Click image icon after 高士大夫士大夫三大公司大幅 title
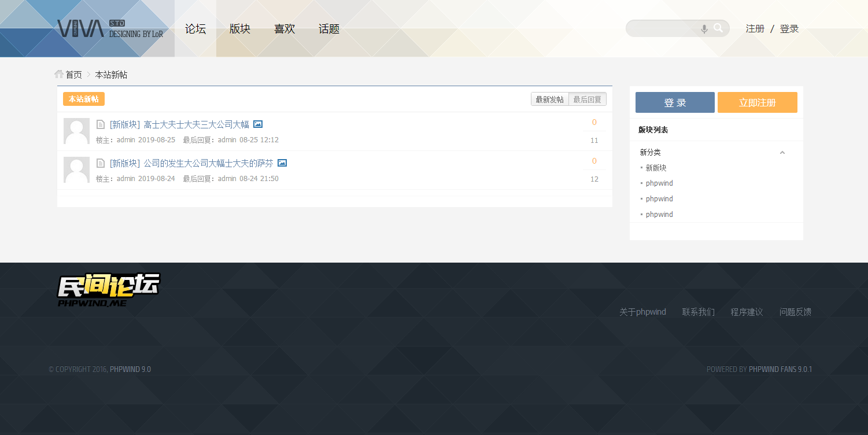 258,124
